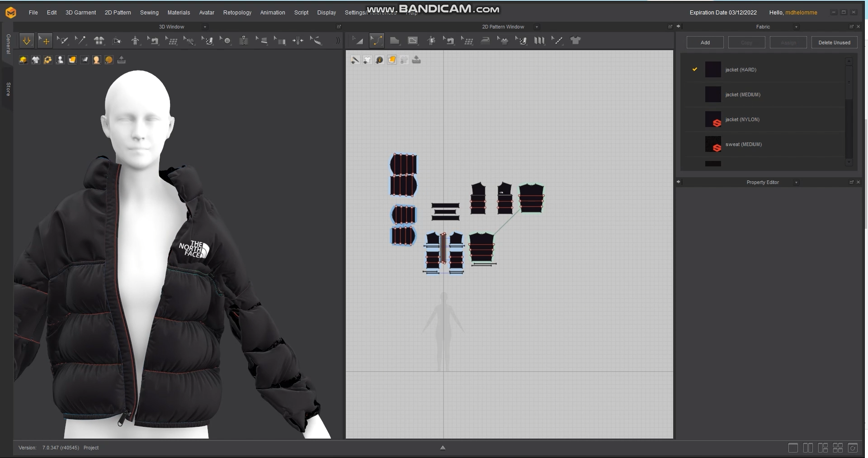Select the jacket (NYLON) fabric swatch
Viewport: 868px width, 458px height.
coord(713,119)
